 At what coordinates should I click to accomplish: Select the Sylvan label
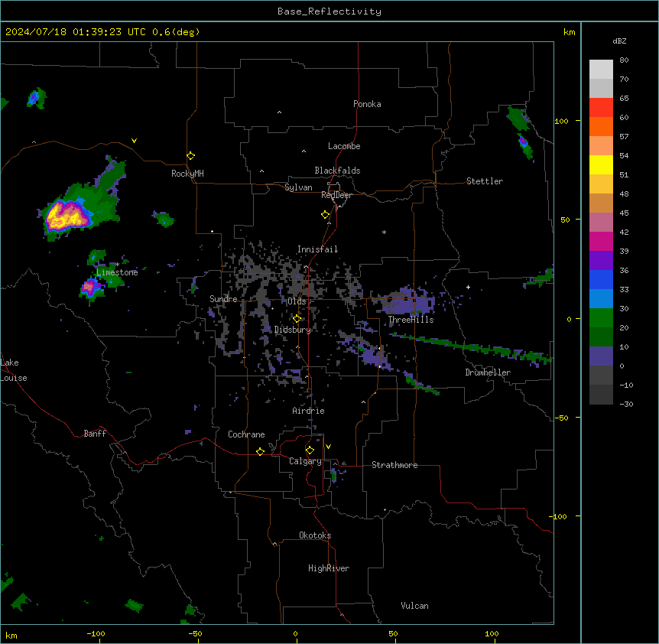tap(298, 187)
